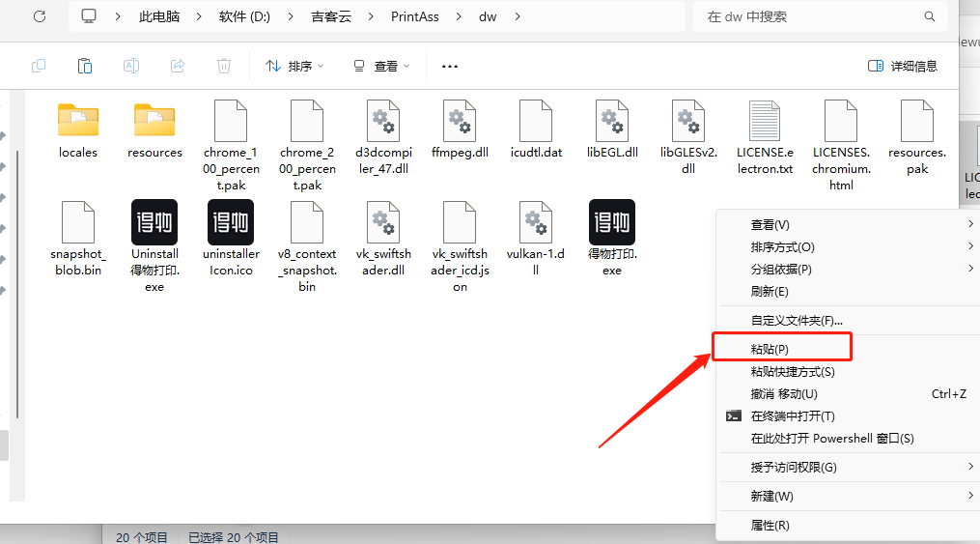Click the rename icon in toolbar

tap(131, 66)
